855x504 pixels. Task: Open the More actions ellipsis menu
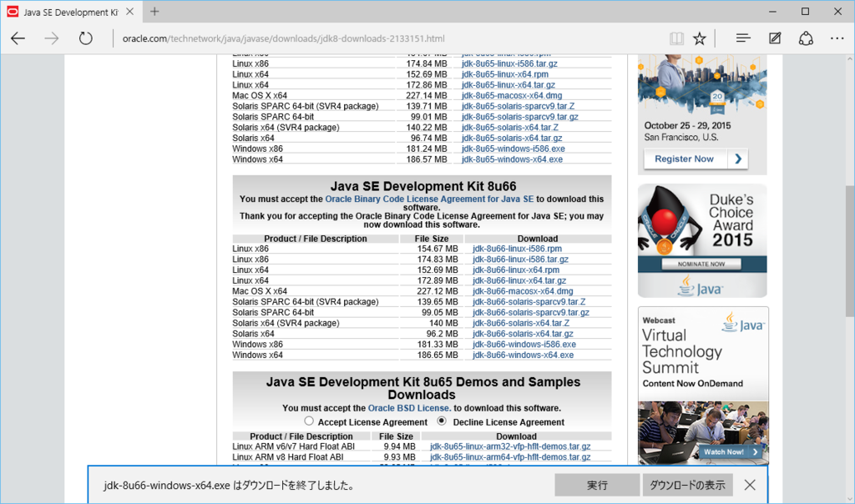point(837,38)
